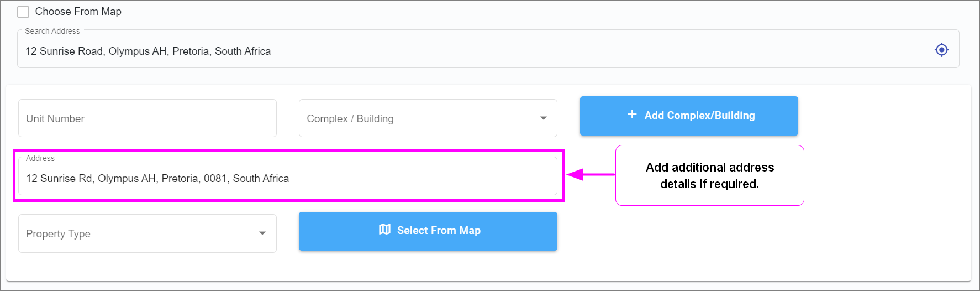Click the plus icon on Add Complex/Building
Viewport: 980px width, 291px height.
(632, 115)
